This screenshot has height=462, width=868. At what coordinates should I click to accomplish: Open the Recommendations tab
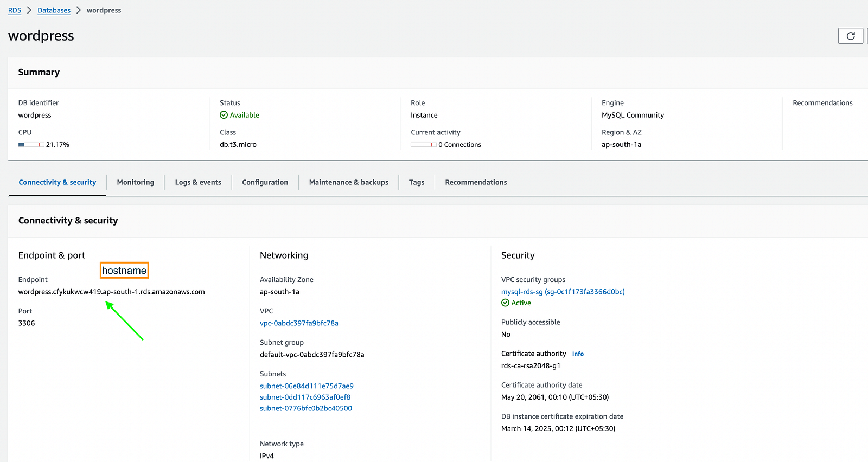476,182
